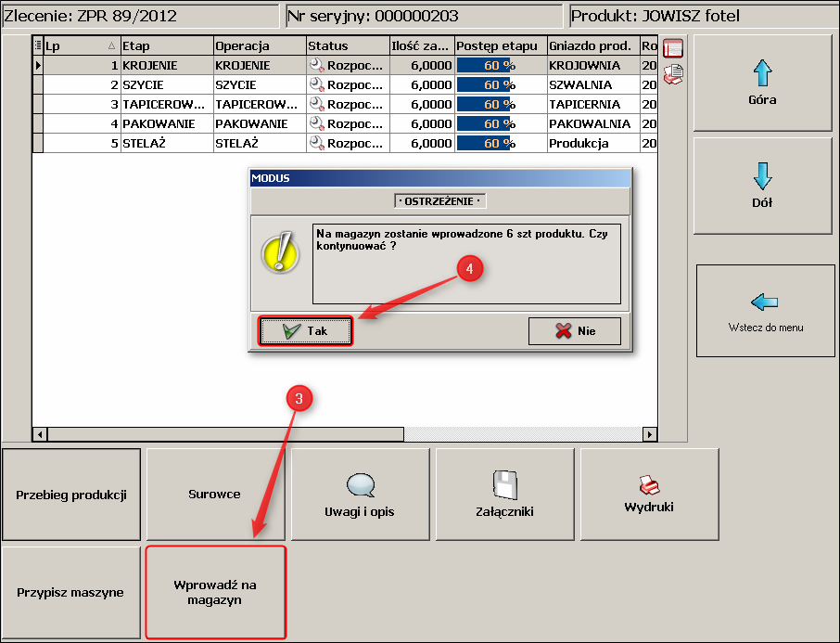Viewport: 840px width, 643px height.
Task: Click Przypisz maszynę button
Action: click(x=70, y=592)
